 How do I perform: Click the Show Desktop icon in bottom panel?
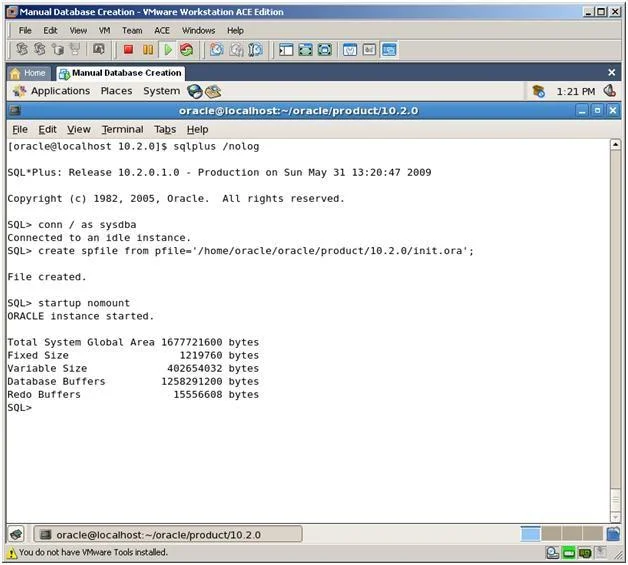(x=16, y=534)
